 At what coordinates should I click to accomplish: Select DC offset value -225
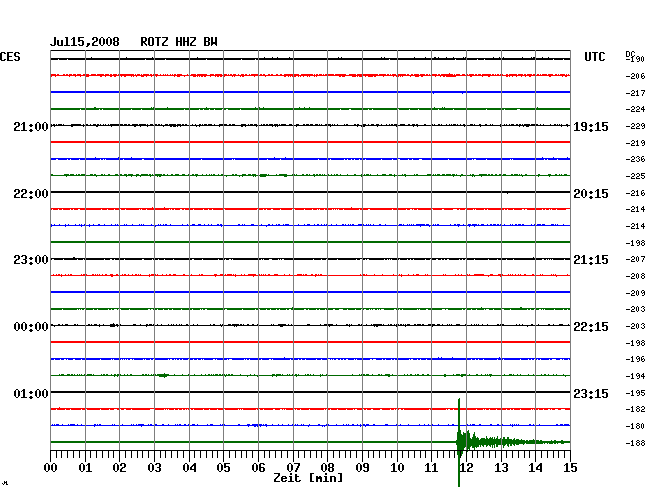pyautogui.click(x=635, y=177)
